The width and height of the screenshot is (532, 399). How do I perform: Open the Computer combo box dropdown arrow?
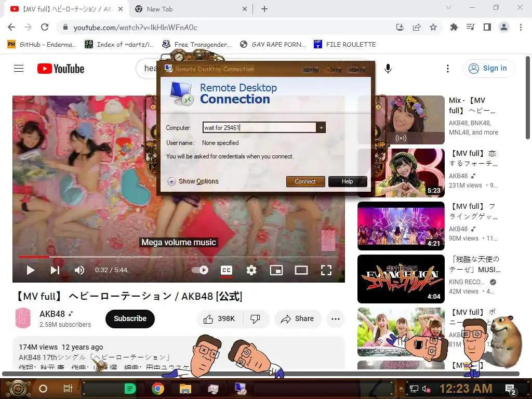point(321,128)
